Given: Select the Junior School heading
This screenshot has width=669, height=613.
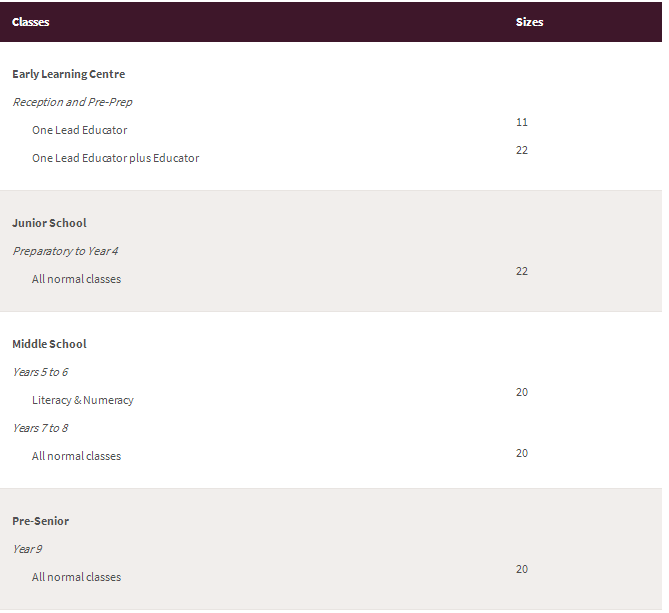Looking at the screenshot, I should [49, 223].
